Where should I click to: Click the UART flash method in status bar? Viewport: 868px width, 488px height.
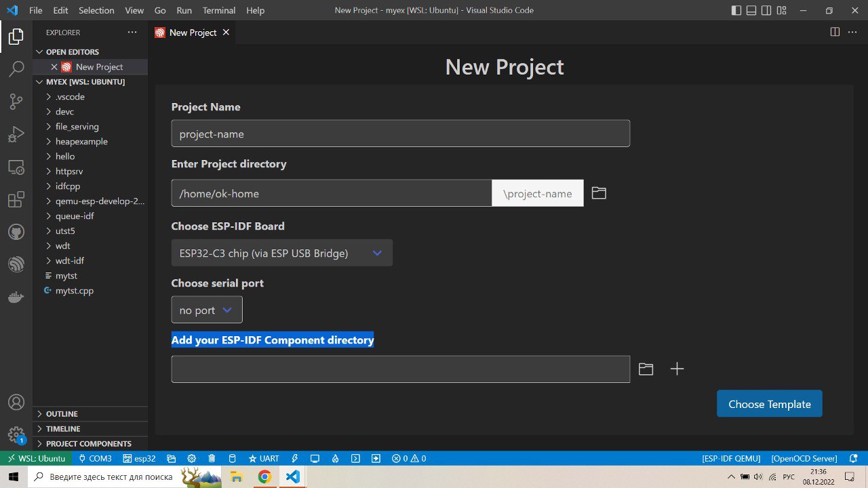click(264, 458)
